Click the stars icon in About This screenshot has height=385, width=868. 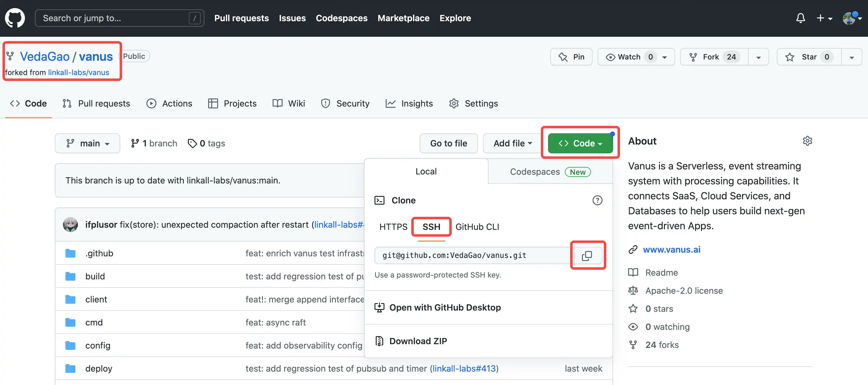(x=633, y=309)
